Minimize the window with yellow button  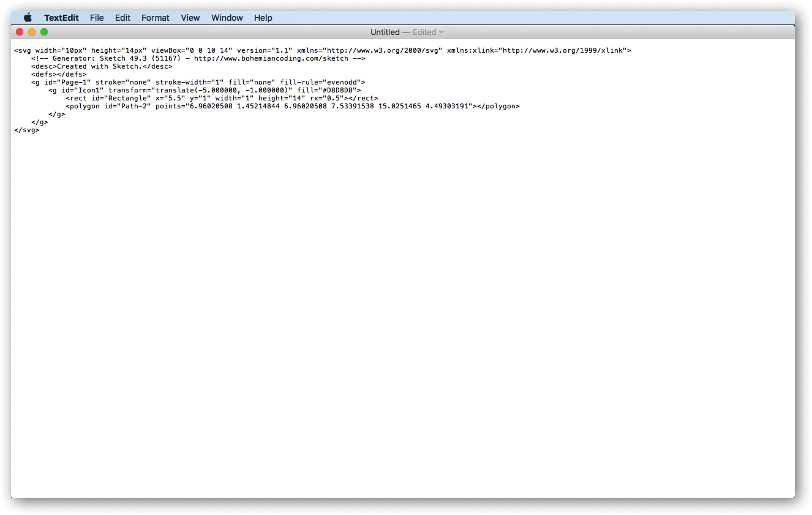pyautogui.click(x=32, y=32)
